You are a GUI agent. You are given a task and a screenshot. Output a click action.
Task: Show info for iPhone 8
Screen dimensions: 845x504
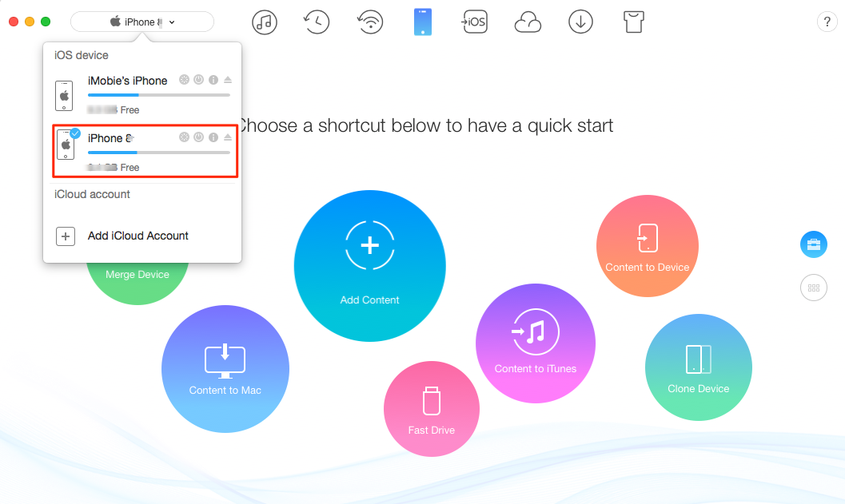(x=213, y=137)
